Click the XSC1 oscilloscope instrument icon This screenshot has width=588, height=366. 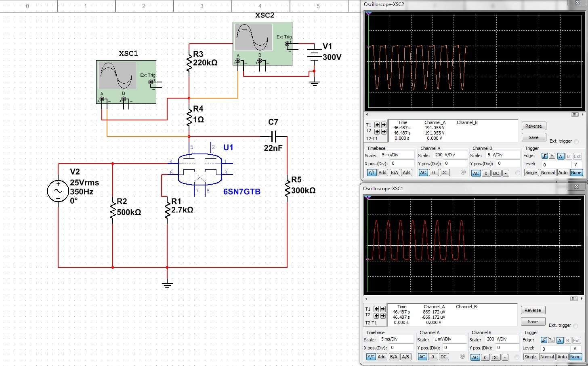pyautogui.click(x=126, y=82)
